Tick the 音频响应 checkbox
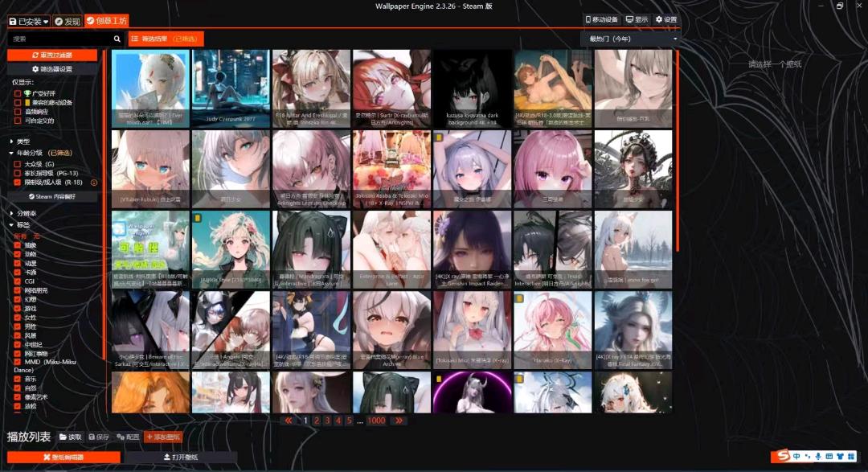868x472 pixels. click(18, 111)
